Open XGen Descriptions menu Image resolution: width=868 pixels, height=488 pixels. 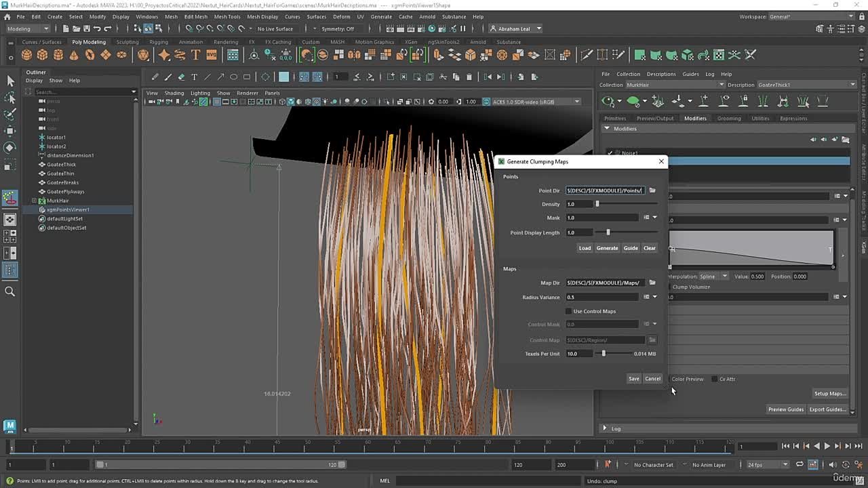click(660, 74)
